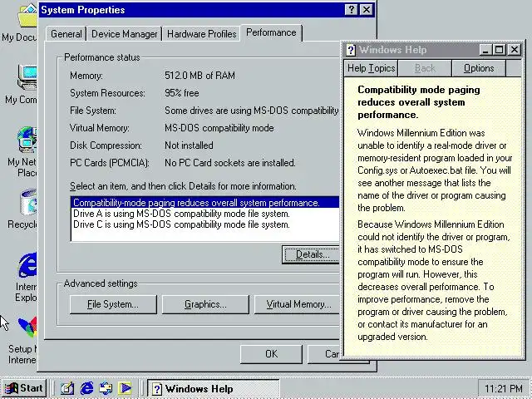Select the Performance tab

[x=271, y=32]
